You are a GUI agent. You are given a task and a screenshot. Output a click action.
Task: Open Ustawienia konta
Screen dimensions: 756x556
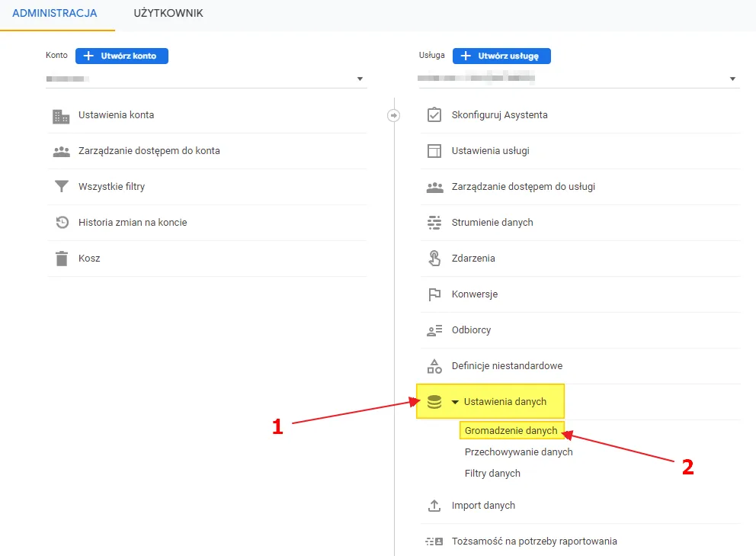click(x=116, y=115)
